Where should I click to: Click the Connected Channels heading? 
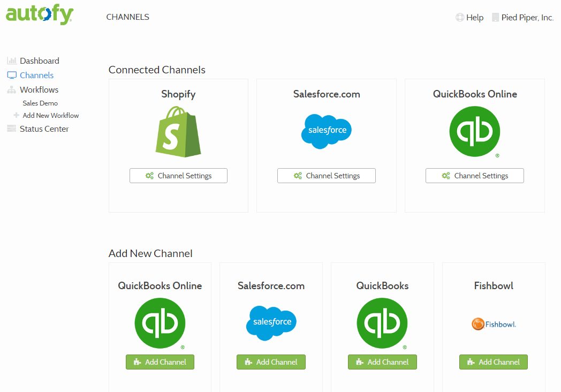157,70
